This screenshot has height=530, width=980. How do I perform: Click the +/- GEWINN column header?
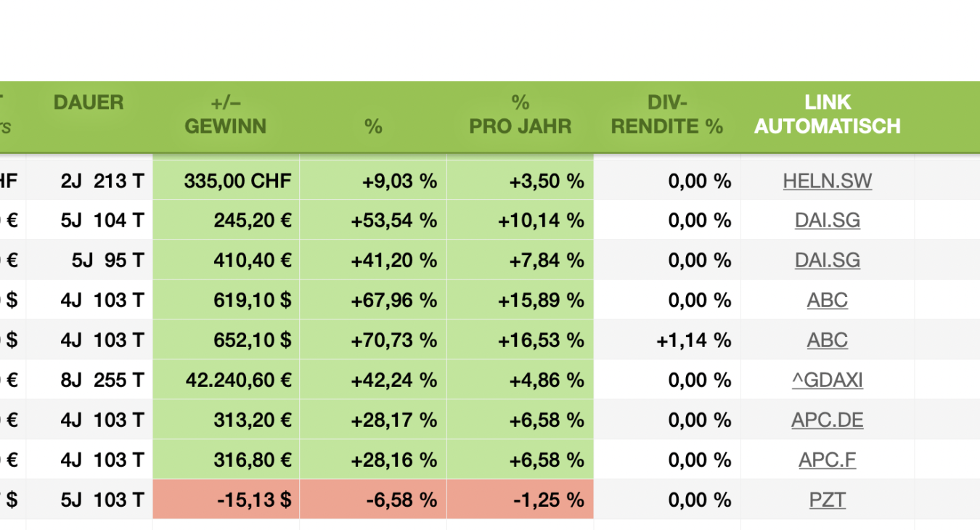click(226, 115)
